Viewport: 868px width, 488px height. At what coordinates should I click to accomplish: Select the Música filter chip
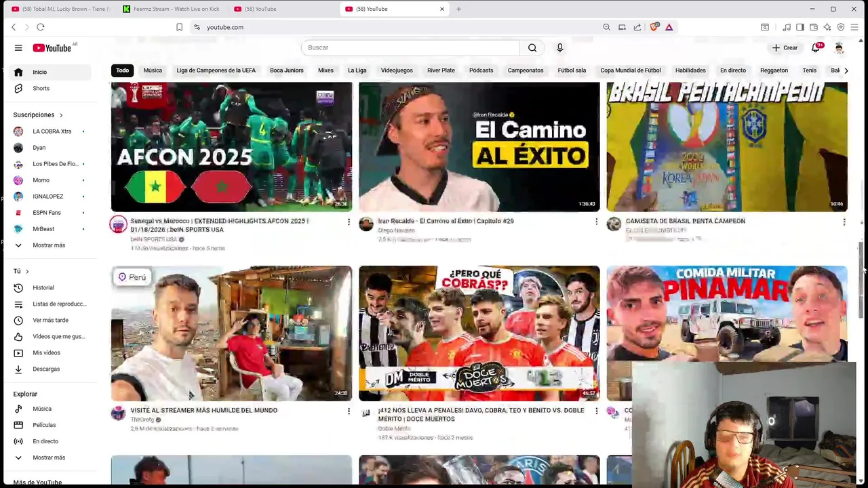153,70
